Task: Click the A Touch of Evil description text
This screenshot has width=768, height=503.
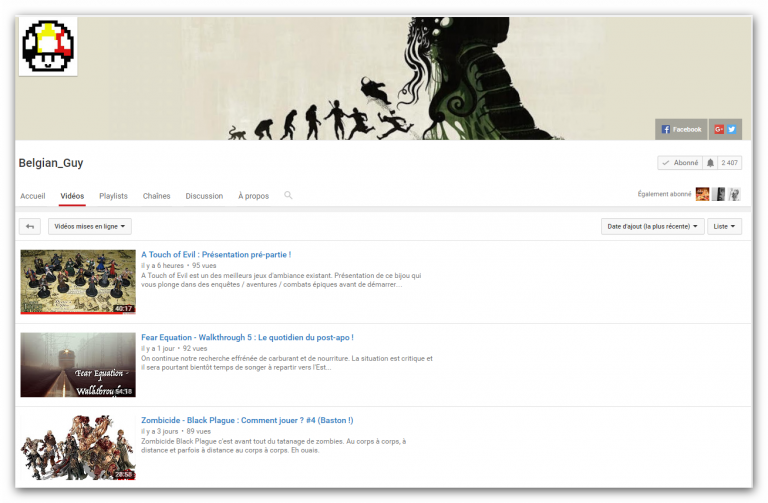Action: 281,280
